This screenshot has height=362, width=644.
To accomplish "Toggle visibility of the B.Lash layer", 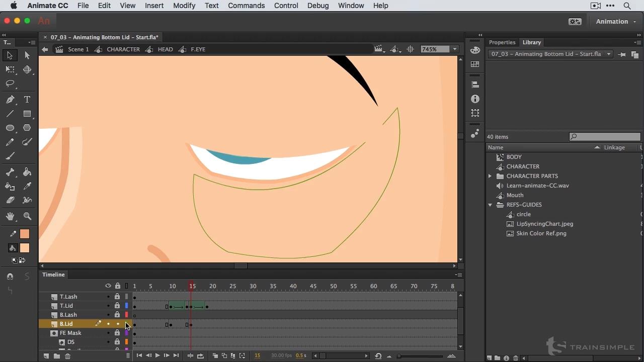I will [x=108, y=315].
